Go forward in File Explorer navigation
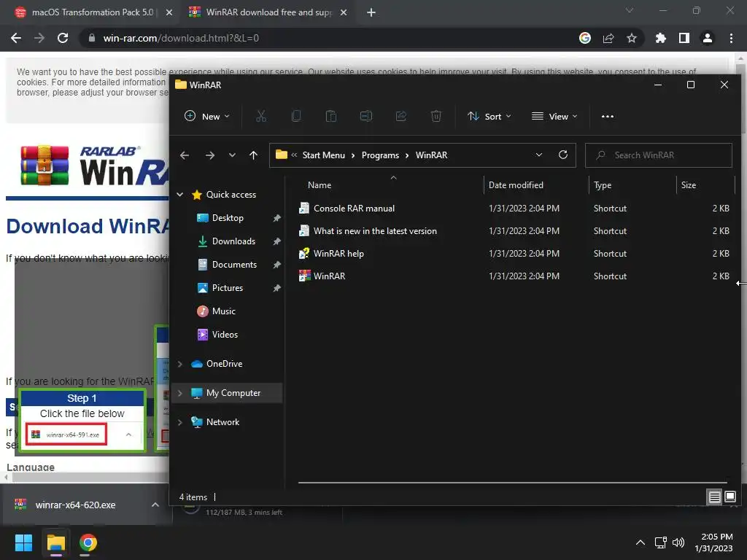This screenshot has width=747, height=560. [209, 155]
